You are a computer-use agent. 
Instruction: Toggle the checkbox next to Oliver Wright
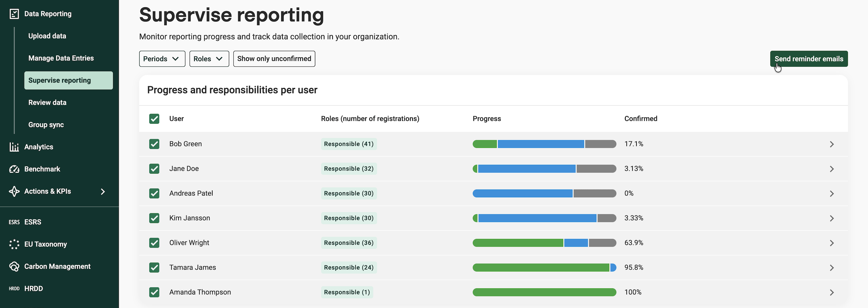(x=154, y=243)
